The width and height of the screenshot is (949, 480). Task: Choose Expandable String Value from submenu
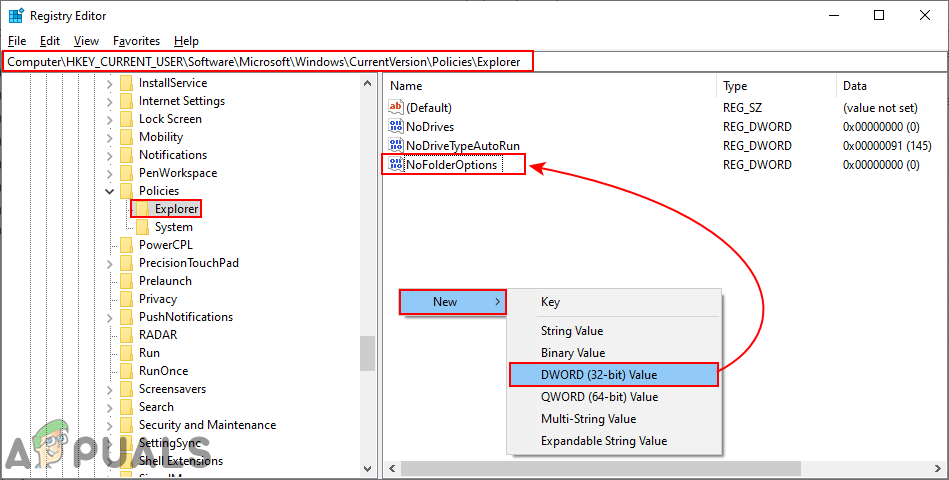pos(614,441)
